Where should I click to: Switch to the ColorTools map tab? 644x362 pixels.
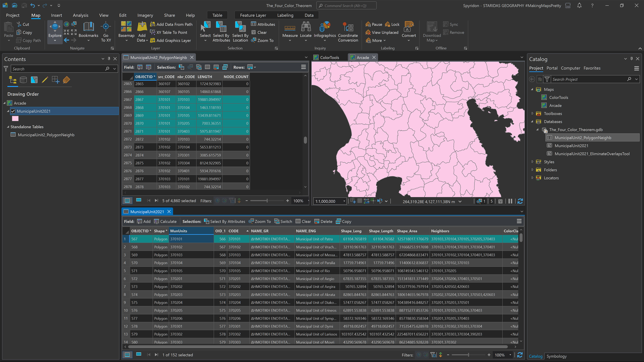point(328,57)
